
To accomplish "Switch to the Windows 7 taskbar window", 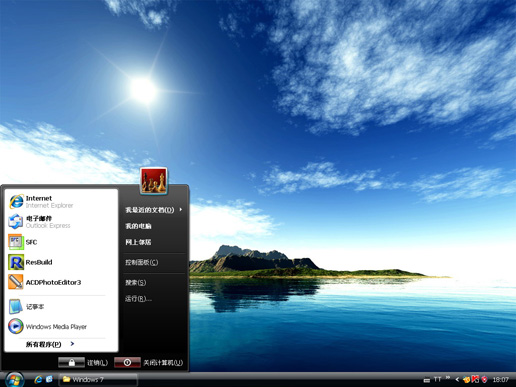I will pyautogui.click(x=98, y=380).
